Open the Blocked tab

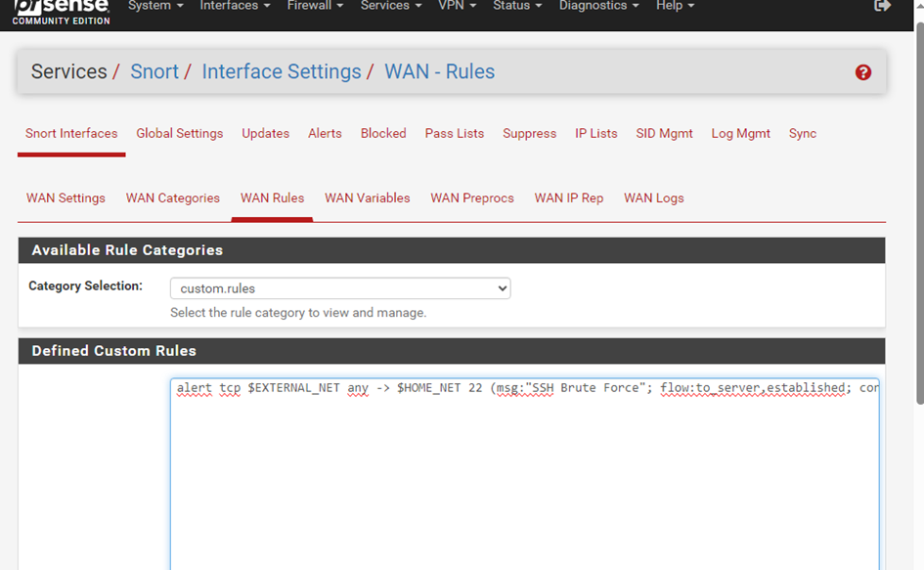[382, 133]
